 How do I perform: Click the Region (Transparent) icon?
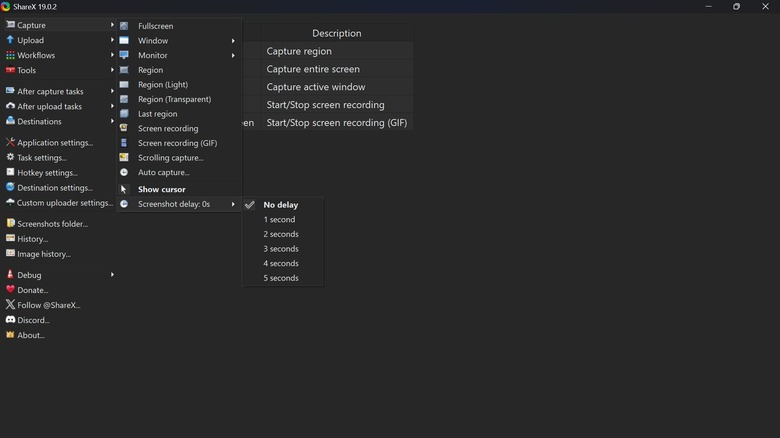[124, 99]
